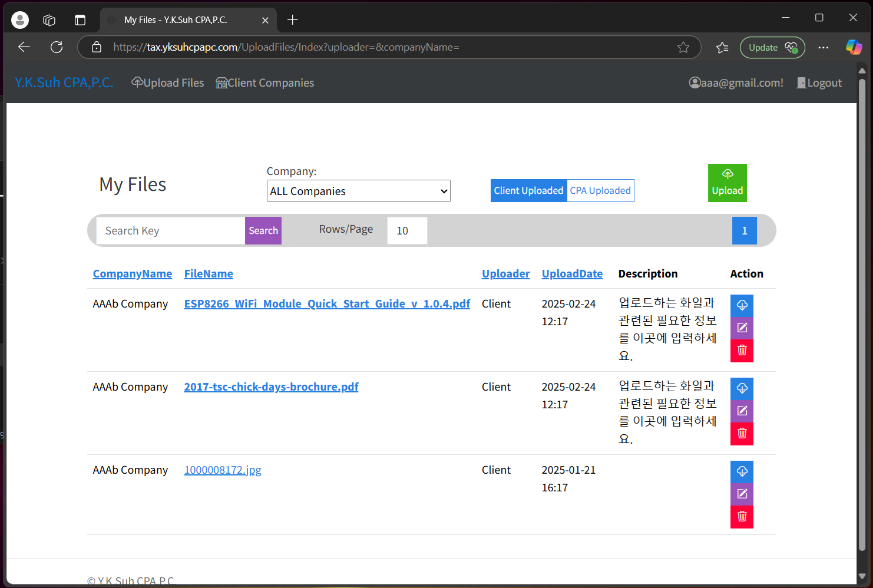Click the green Upload button

pos(727,183)
